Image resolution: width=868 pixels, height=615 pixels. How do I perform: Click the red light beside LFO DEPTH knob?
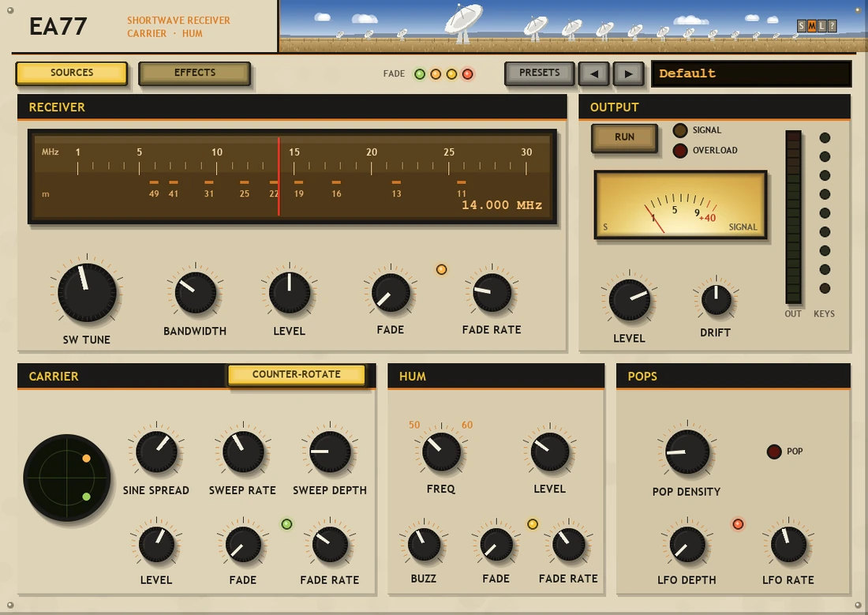pyautogui.click(x=738, y=524)
